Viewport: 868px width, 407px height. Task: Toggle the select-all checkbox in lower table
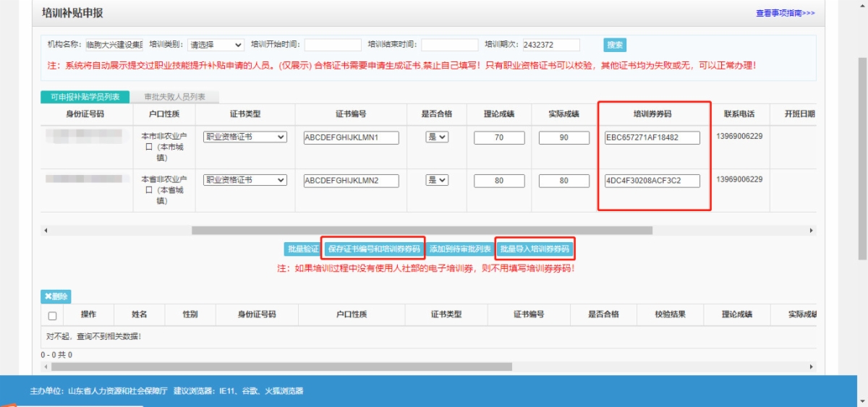52,315
